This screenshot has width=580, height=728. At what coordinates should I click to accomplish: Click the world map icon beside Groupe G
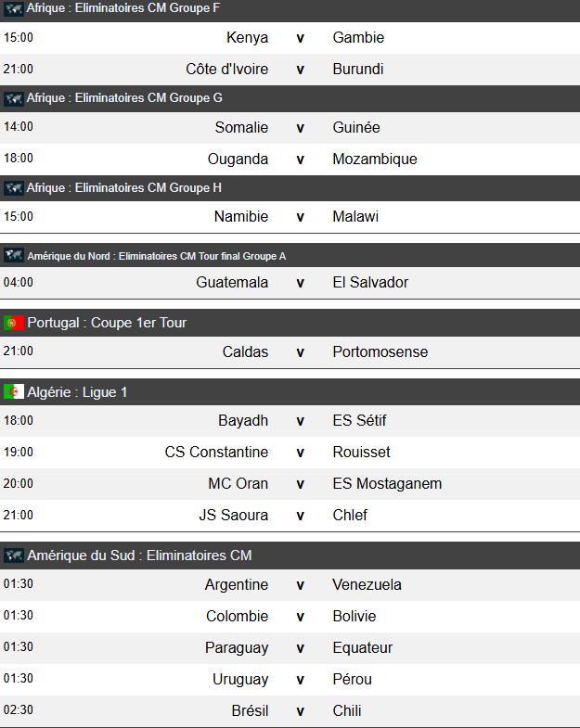point(13,98)
